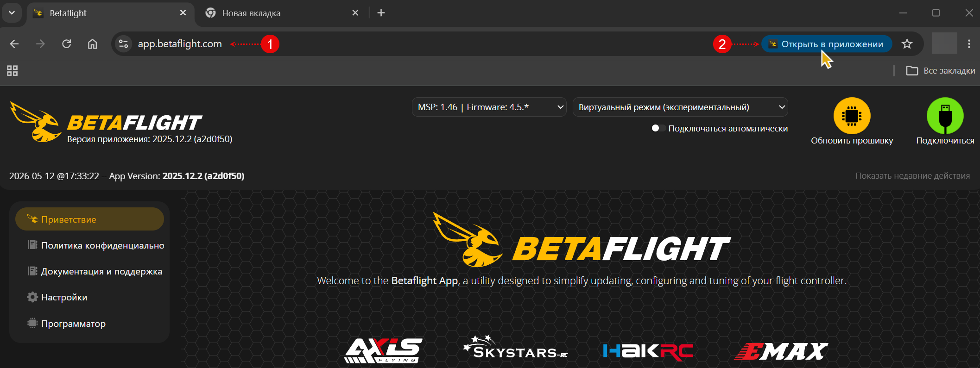This screenshot has width=980, height=368.
Task: Go back with the browser arrow
Action: [14, 44]
